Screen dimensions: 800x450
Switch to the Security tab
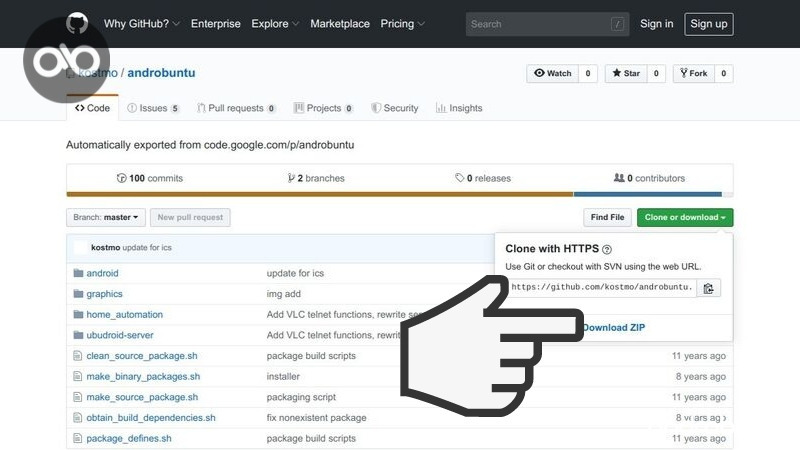point(395,108)
